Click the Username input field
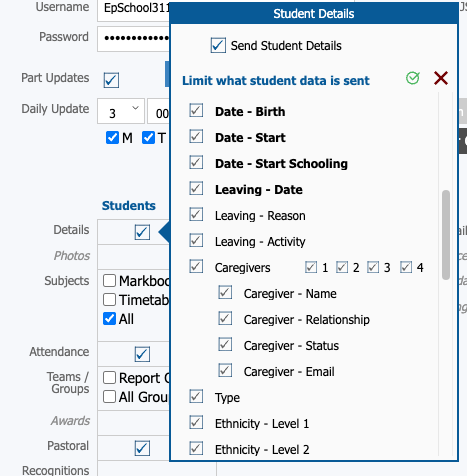The image size is (467, 476). pyautogui.click(x=133, y=10)
